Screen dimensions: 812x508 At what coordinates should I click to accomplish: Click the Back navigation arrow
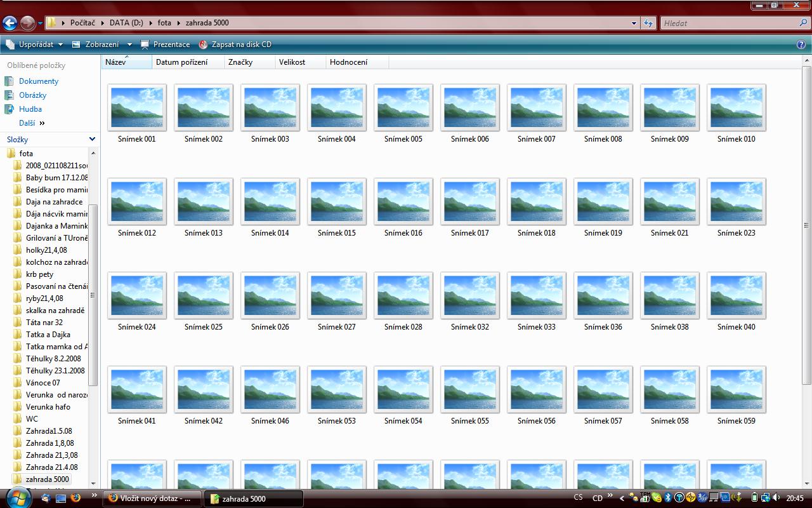pos(10,23)
